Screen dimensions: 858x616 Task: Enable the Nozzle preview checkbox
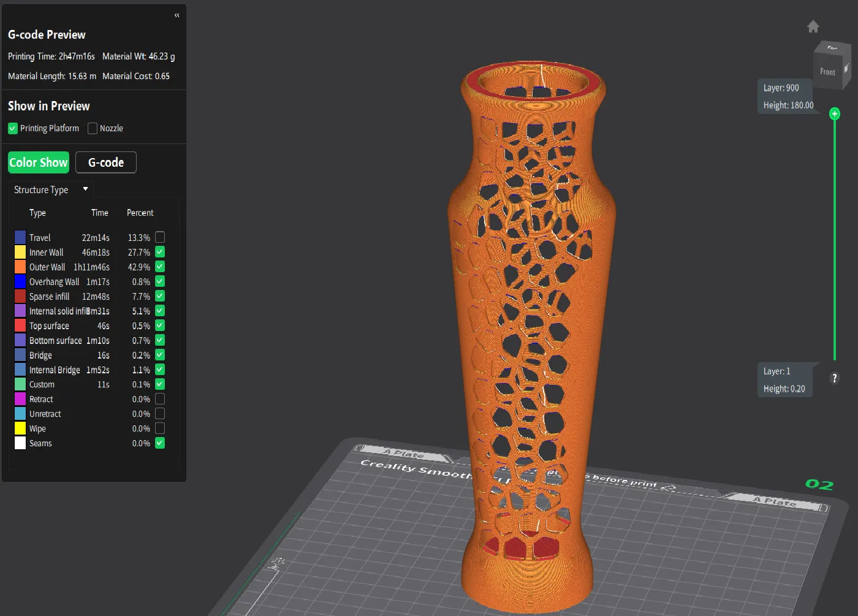(93, 128)
